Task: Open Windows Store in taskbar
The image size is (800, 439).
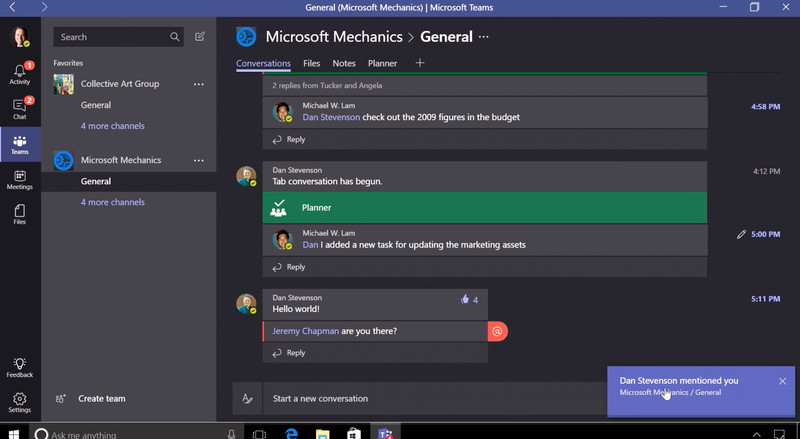Action: pyautogui.click(x=354, y=433)
